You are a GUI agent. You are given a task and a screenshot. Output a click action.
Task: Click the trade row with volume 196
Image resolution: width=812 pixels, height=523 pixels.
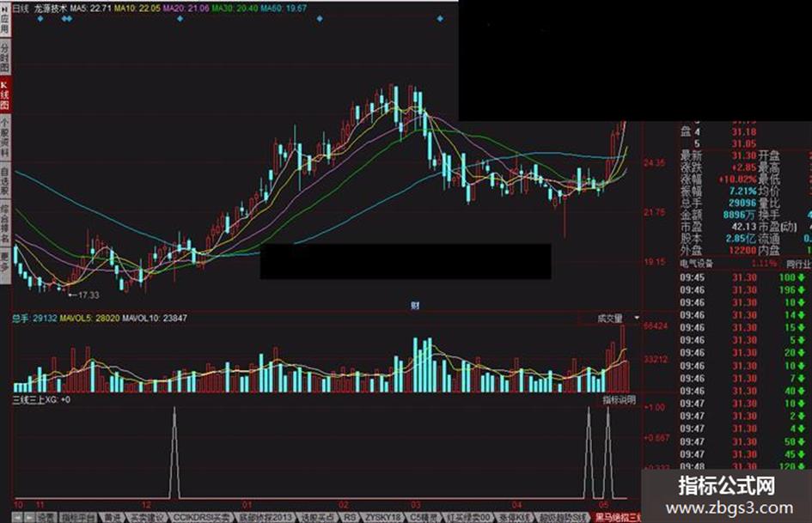[x=742, y=290]
